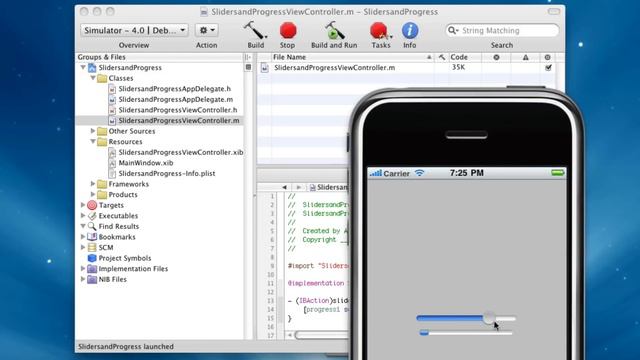This screenshot has width=640, height=360.
Task: Open the Slidersan file popup in editor bar
Action: tap(329, 187)
